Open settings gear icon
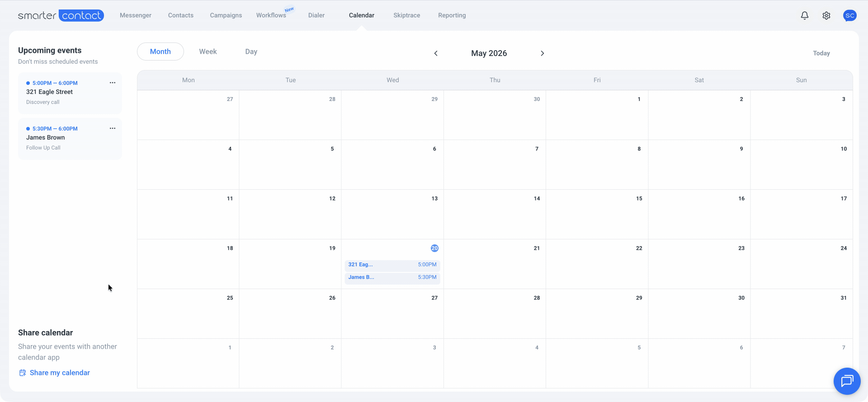Image resolution: width=868 pixels, height=402 pixels. tap(826, 15)
